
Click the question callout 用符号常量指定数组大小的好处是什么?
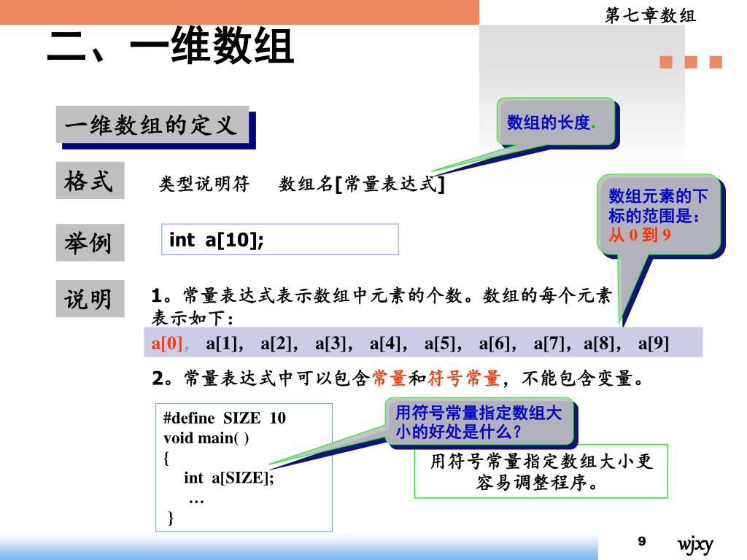click(479, 422)
